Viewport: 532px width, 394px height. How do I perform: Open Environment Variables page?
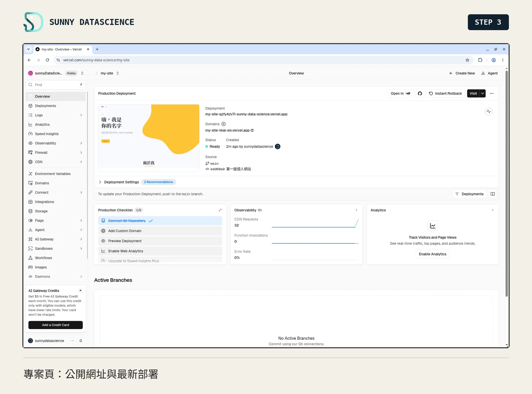(x=56, y=174)
